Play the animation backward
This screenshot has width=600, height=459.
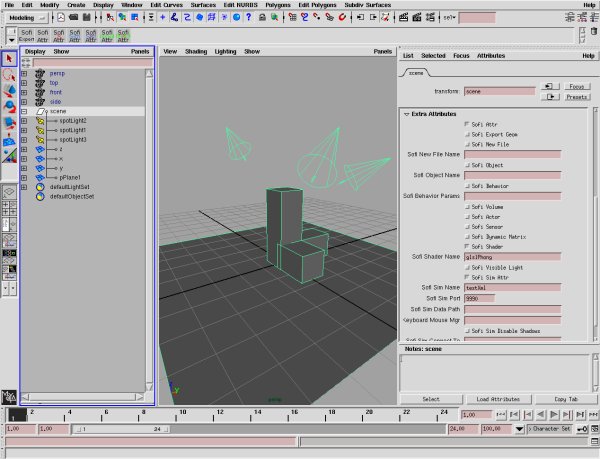point(541,415)
